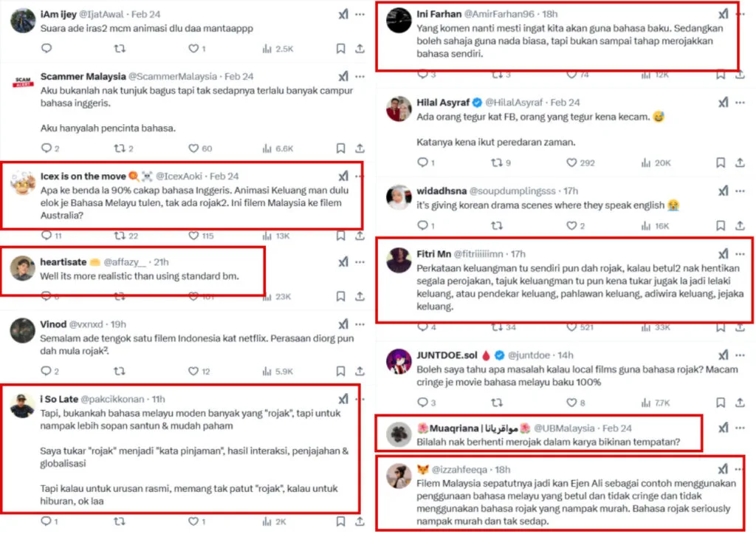Open Grok icon on Icex's tweet
The height and width of the screenshot is (534, 756).
pyautogui.click(x=343, y=177)
